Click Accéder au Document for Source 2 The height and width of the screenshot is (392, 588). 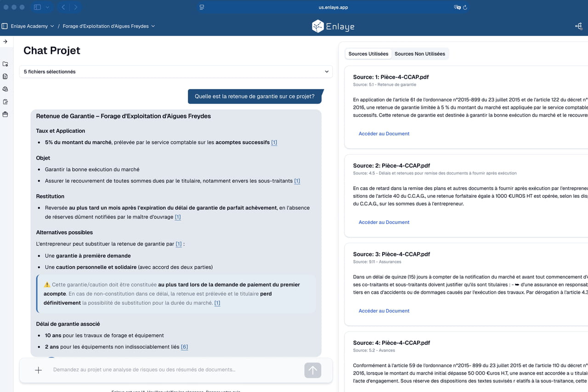pyautogui.click(x=384, y=222)
